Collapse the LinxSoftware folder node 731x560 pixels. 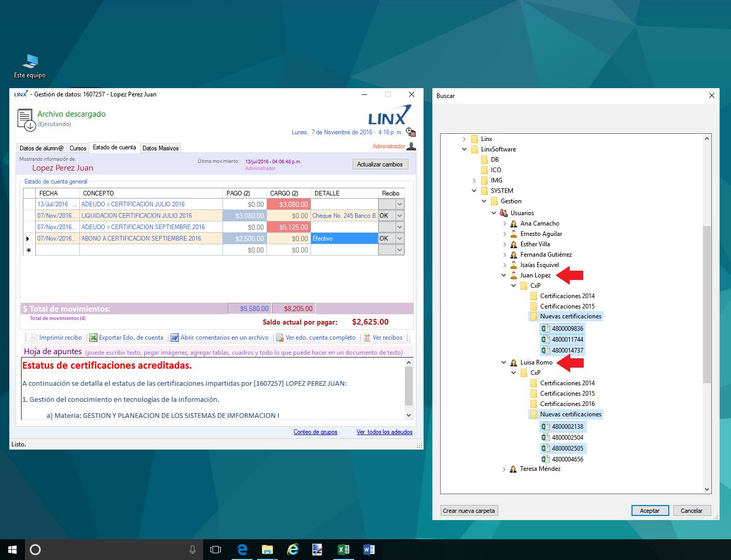pyautogui.click(x=464, y=149)
